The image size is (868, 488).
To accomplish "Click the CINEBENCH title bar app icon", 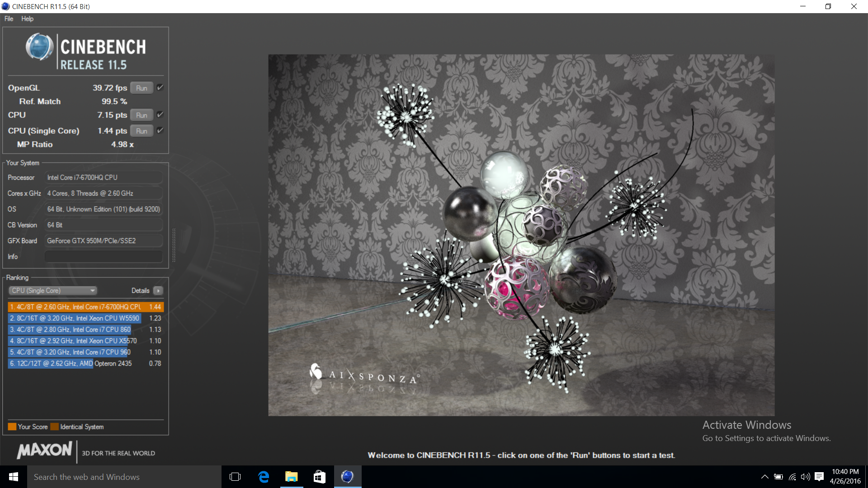I will [5, 6].
